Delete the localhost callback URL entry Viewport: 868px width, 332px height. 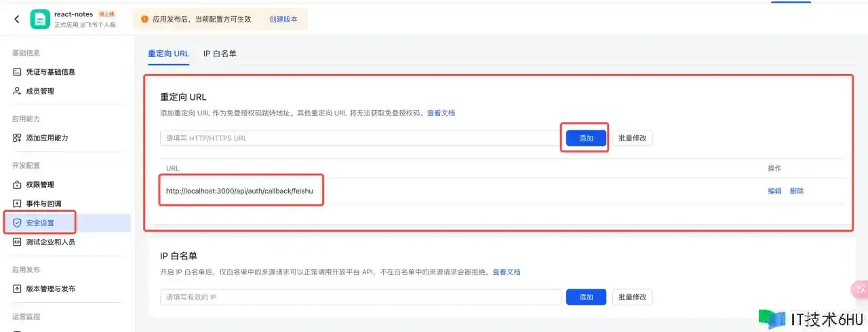[x=797, y=191]
